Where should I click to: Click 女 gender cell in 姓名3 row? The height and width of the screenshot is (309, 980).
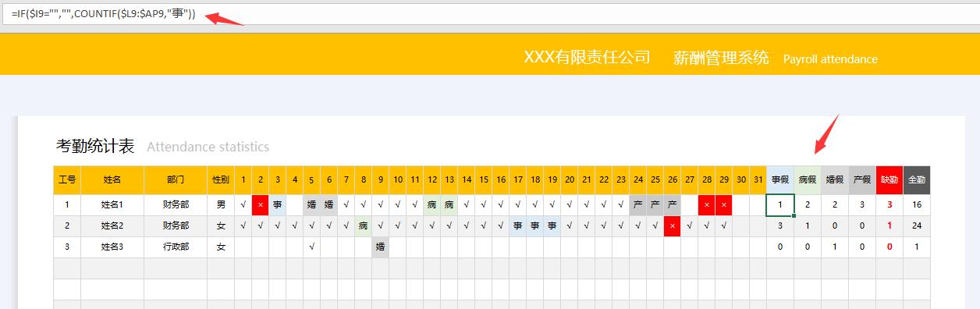click(221, 247)
